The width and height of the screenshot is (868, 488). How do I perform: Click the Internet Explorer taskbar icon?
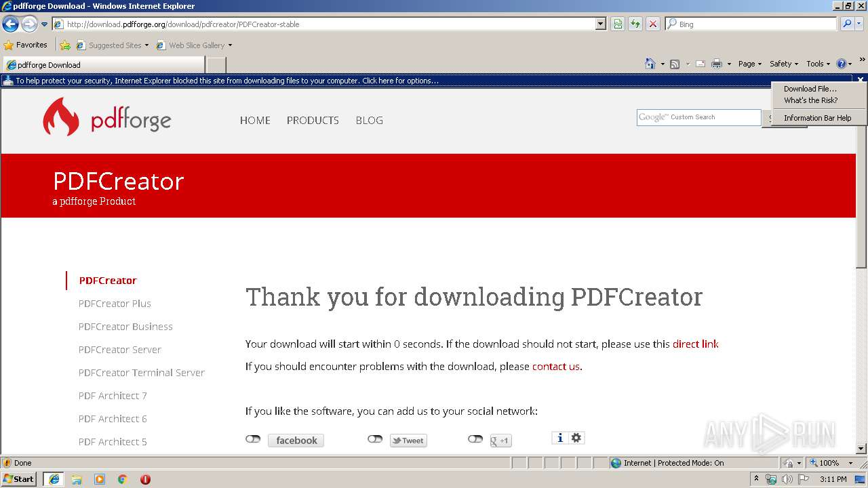click(x=54, y=479)
